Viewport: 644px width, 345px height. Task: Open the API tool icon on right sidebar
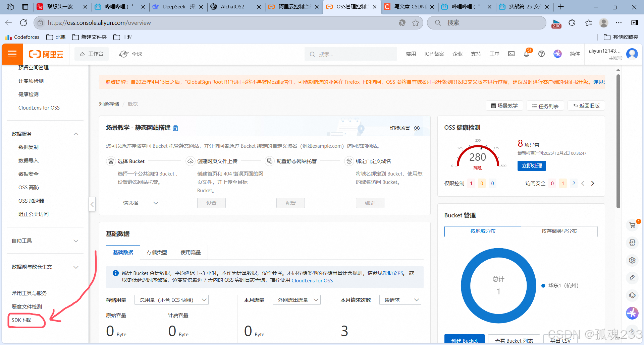click(632, 243)
